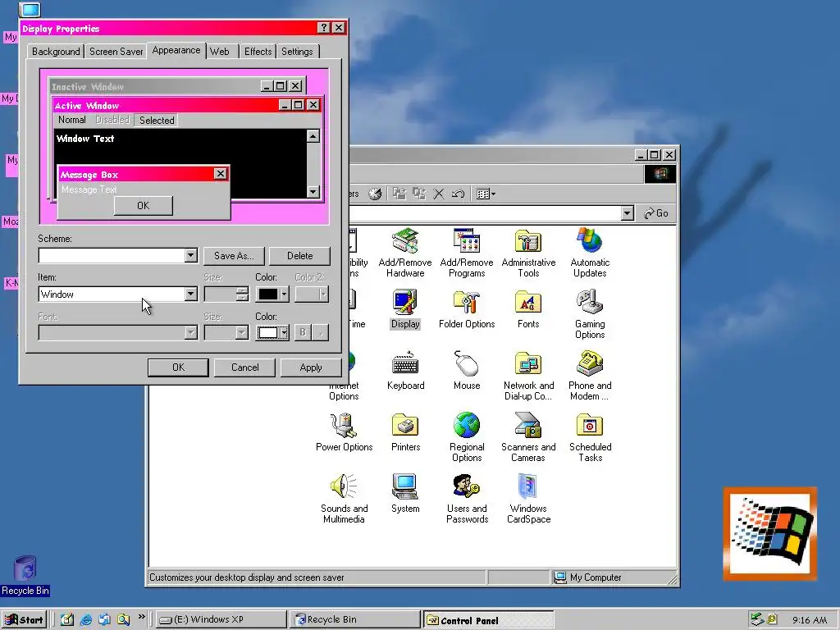Click the Copy To toolbar icon

coord(419,194)
